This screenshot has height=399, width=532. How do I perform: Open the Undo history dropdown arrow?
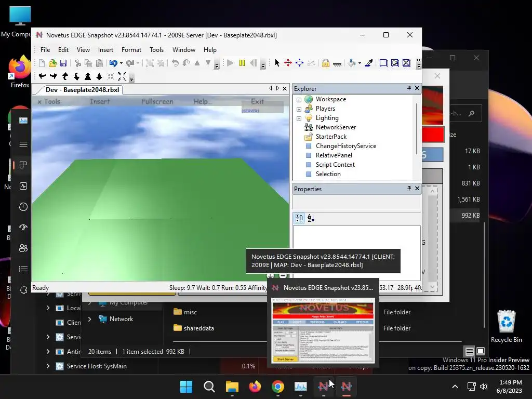tap(121, 63)
